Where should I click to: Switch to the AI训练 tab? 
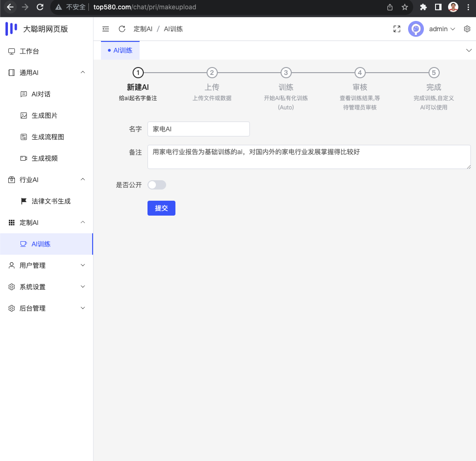(x=120, y=50)
